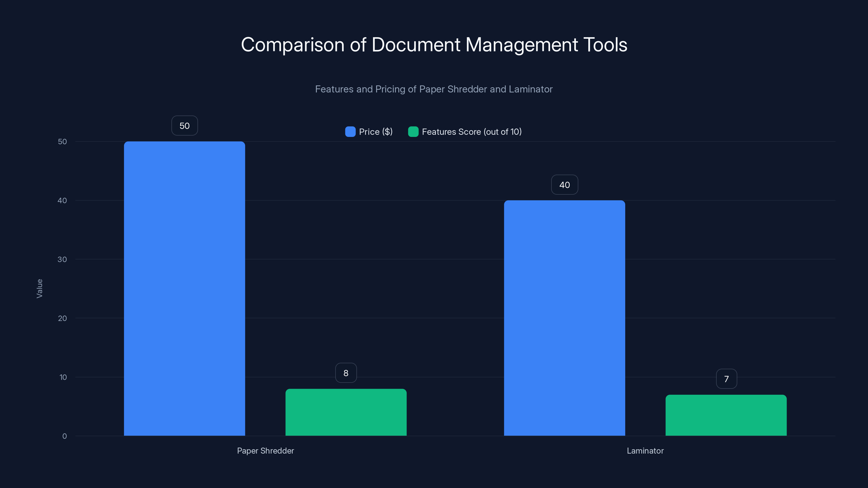Click the y-axis tick label 50
Viewport: 868px width, 488px height.
62,142
